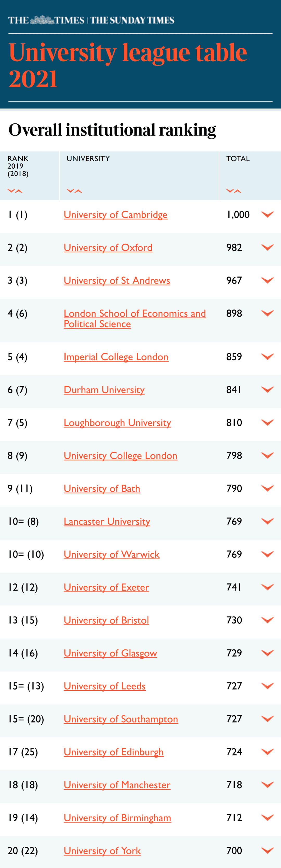Open University of Warwick link
This screenshot has height=868, width=281.
(x=112, y=554)
